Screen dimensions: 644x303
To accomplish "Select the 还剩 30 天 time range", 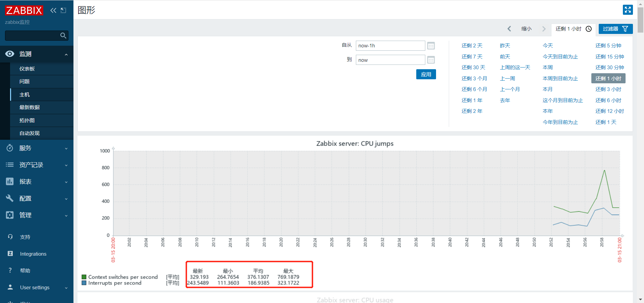I will 473,68.
